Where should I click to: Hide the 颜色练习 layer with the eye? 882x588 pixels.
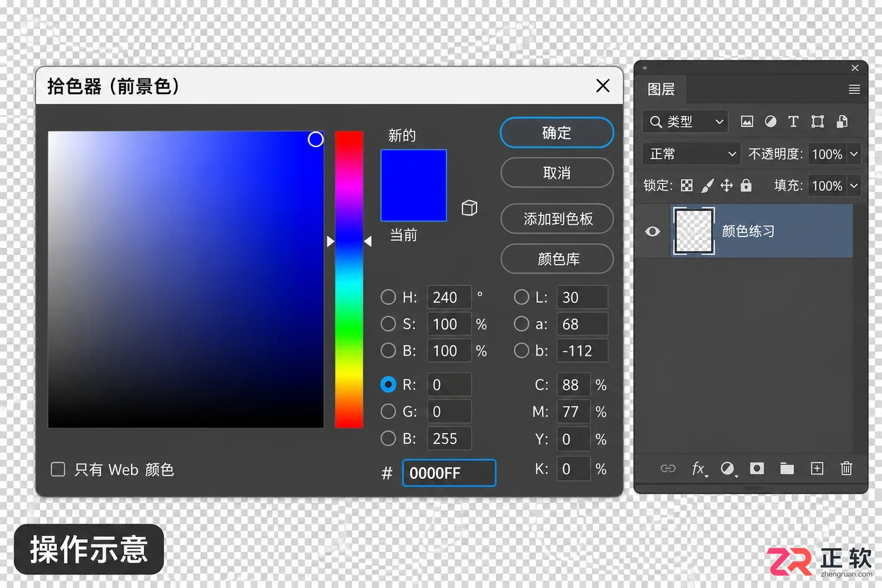pos(652,231)
